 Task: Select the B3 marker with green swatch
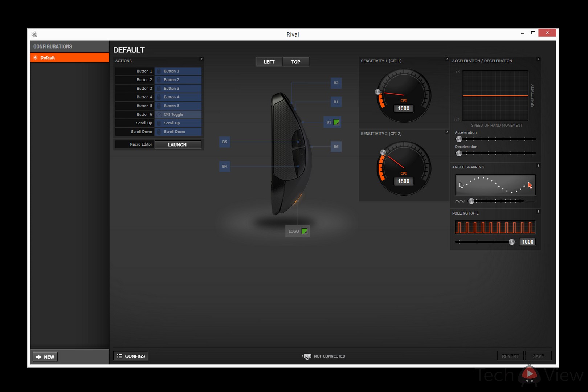[x=332, y=122]
